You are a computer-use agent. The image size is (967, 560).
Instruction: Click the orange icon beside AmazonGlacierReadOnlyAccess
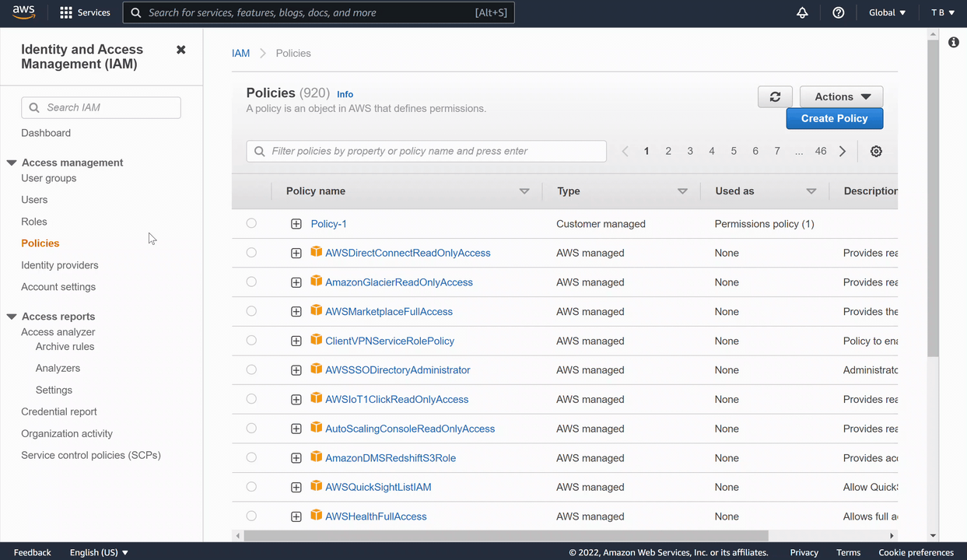(x=316, y=281)
